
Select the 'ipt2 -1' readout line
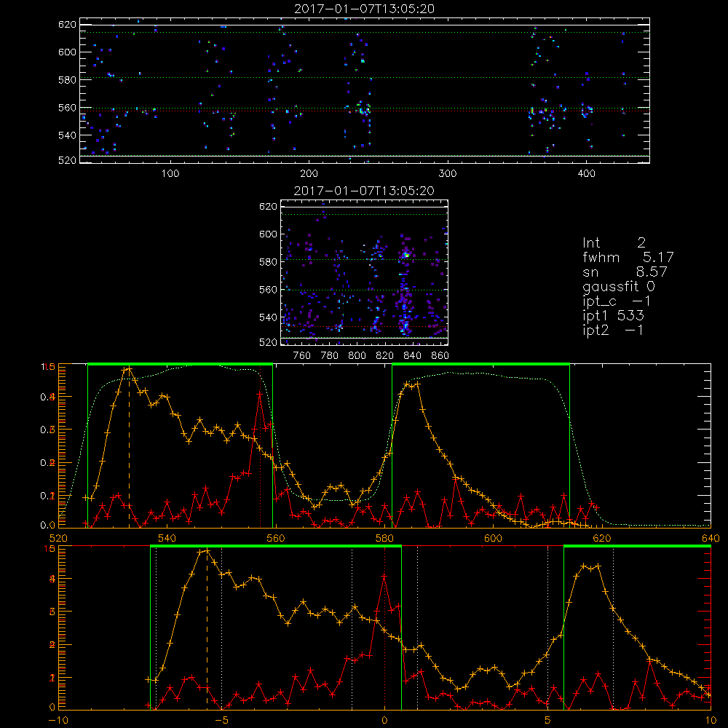click(x=613, y=330)
